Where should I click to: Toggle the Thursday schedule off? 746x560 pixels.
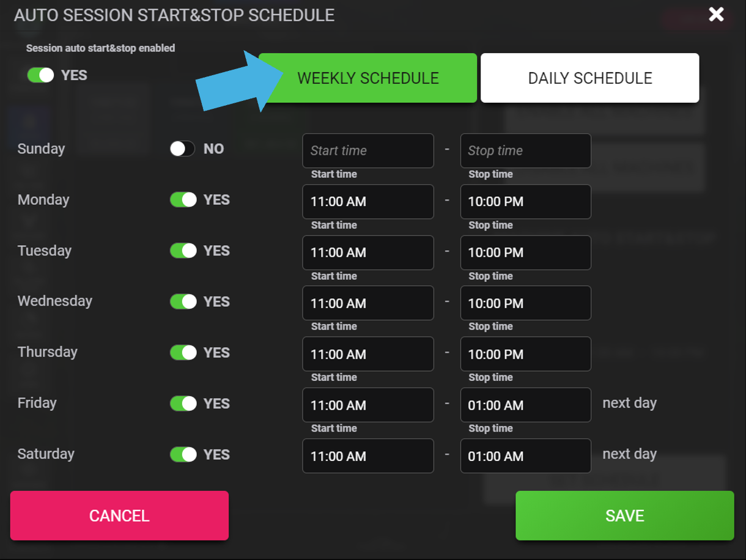[x=183, y=353]
